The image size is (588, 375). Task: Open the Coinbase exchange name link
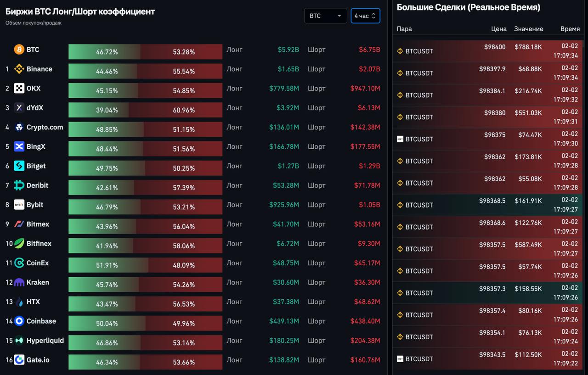[41, 321]
